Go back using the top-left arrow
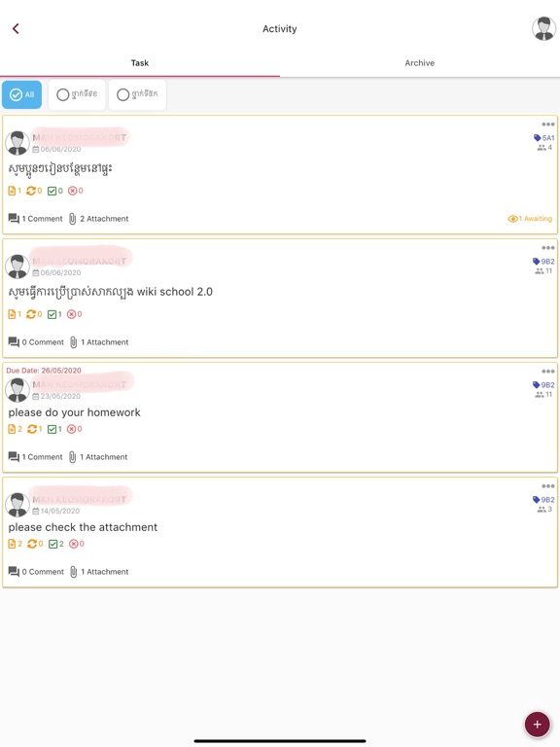 [x=16, y=28]
